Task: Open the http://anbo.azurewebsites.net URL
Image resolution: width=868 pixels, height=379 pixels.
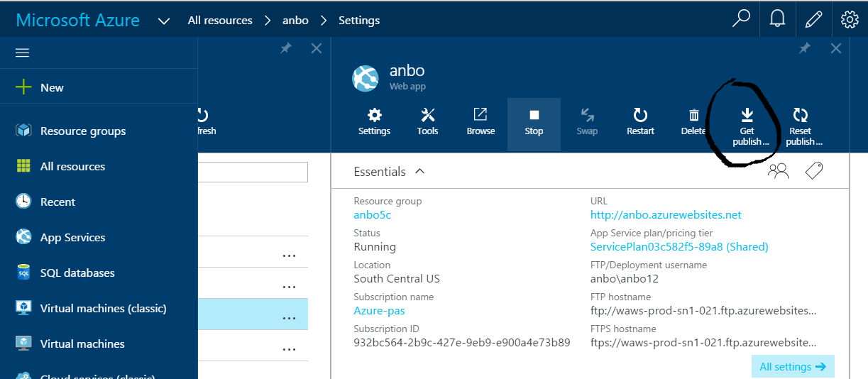Action: coord(666,215)
